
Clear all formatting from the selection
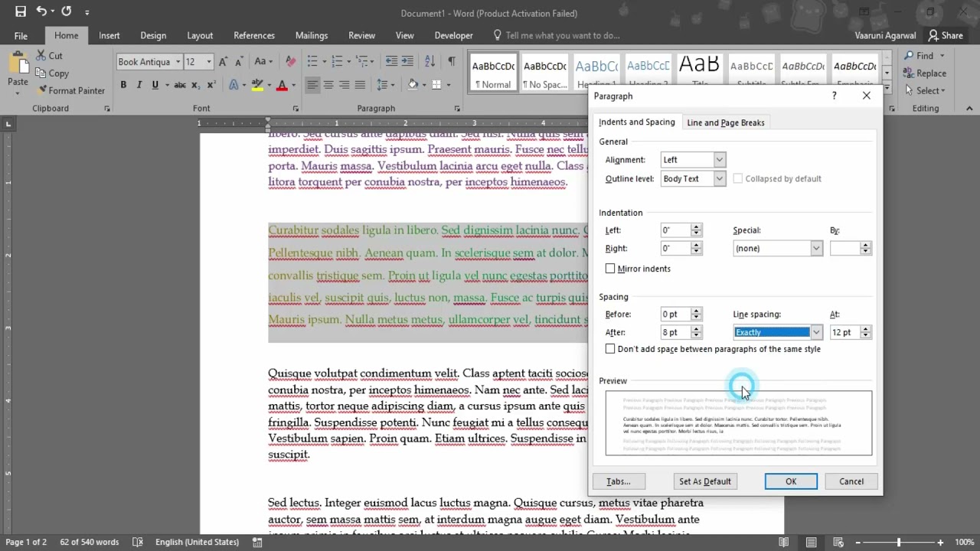pyautogui.click(x=290, y=62)
